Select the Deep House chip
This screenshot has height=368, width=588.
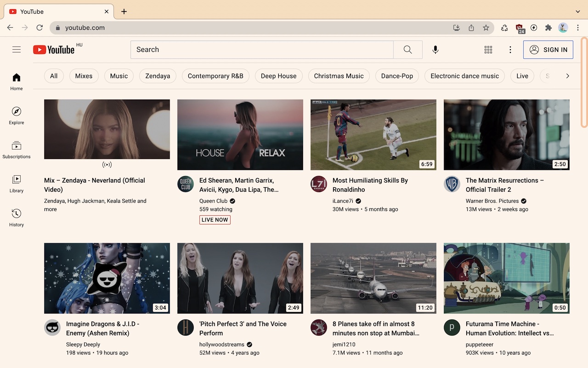coord(279,76)
